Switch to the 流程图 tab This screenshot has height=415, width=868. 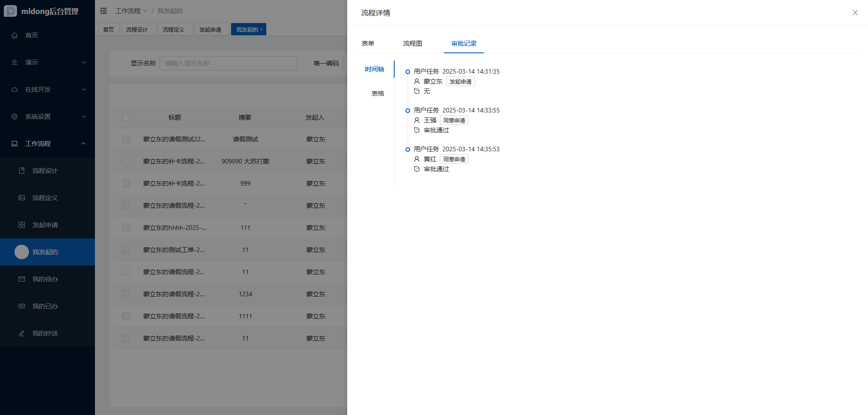click(x=412, y=43)
